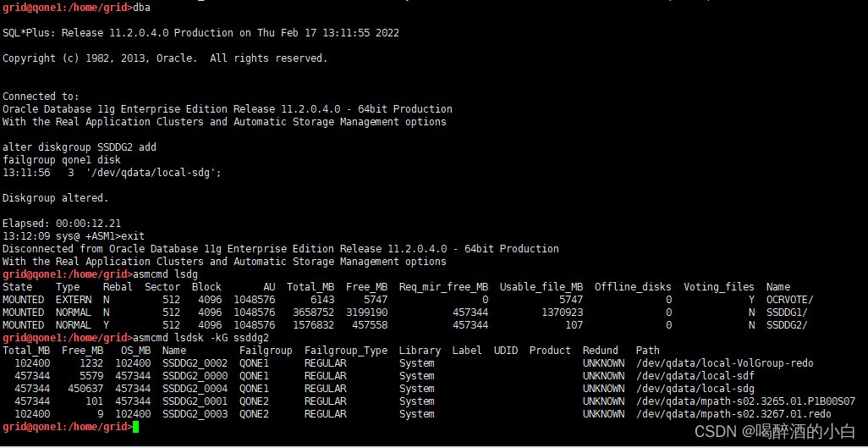Viewport: 868px width, 448px height.
Task: Select Total_MB value 3658752
Action: click(x=313, y=312)
